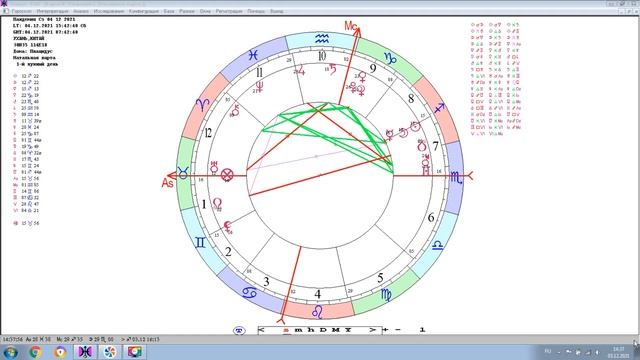640x360 pixels.
Task: Click the Gemini sign on zodiac ring
Action: point(200,243)
